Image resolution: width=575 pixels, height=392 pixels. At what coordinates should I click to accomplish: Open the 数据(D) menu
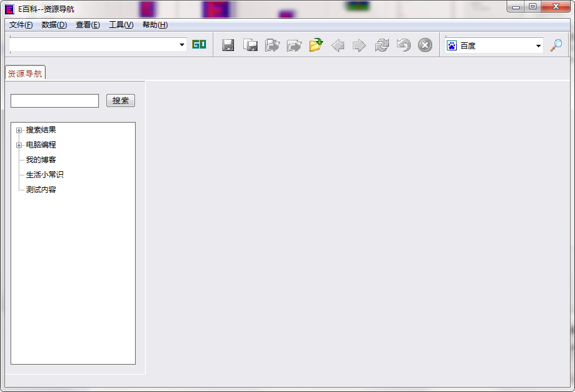coord(54,24)
